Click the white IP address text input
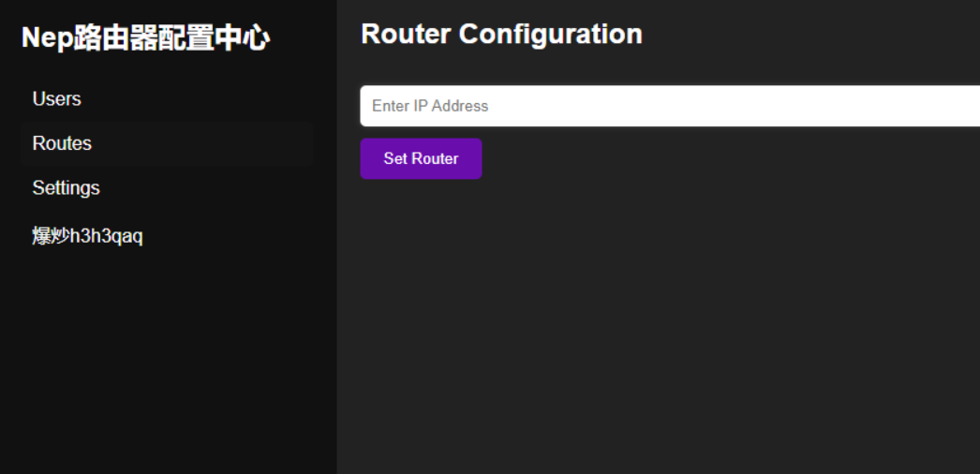Screen dimensions: 980x474 [669, 106]
